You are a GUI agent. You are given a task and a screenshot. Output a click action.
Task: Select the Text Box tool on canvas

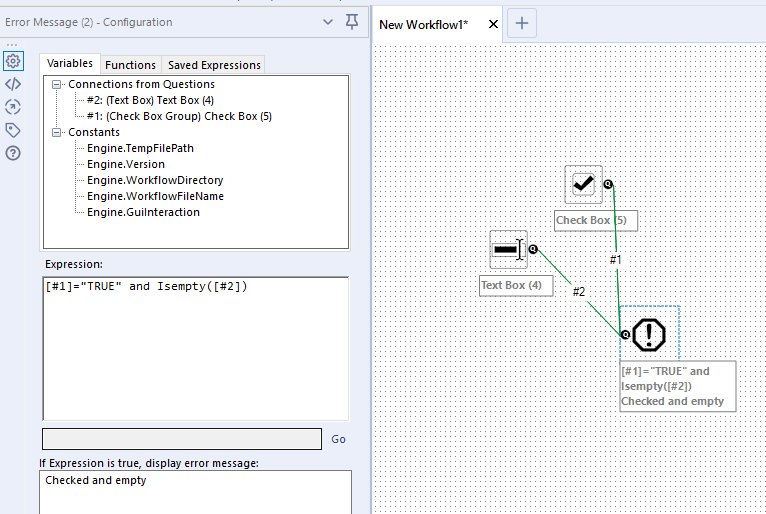pyautogui.click(x=509, y=250)
